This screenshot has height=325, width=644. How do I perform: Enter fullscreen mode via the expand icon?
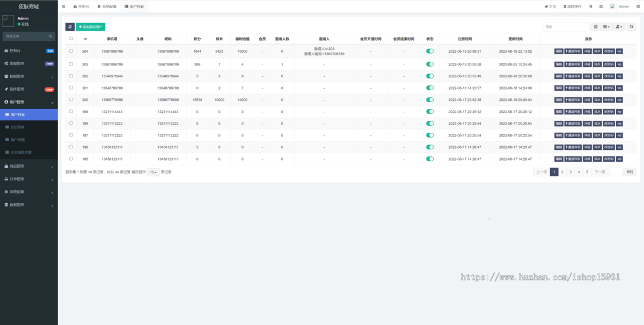(x=601, y=6)
